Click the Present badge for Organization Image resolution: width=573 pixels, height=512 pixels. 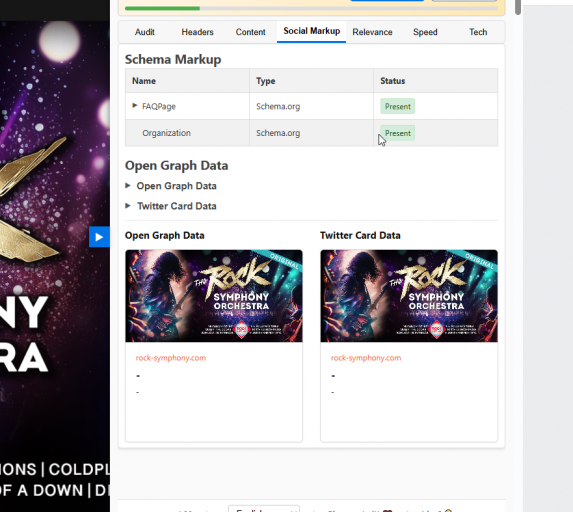397,133
